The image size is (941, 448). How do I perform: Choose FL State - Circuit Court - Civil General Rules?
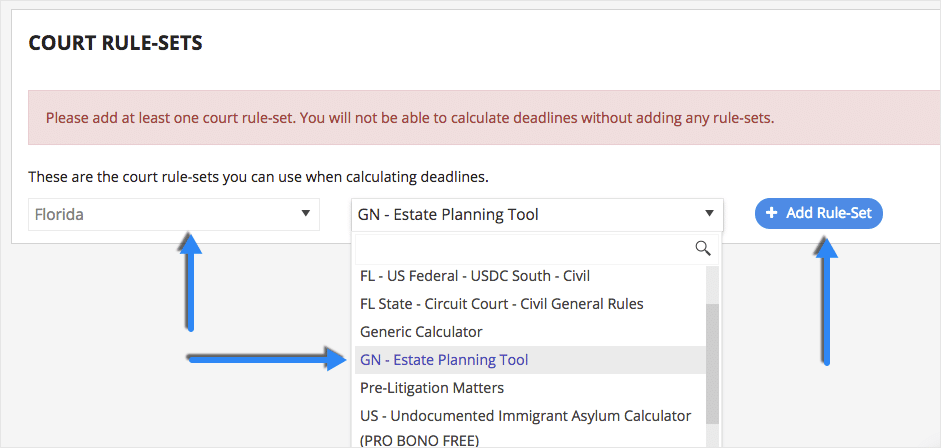pyautogui.click(x=501, y=304)
